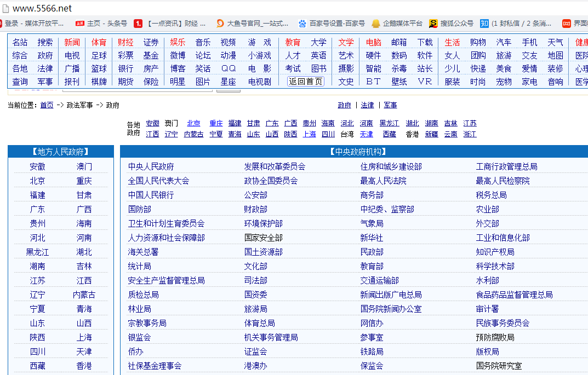Click the 界面 bookmark icon at far right
This screenshot has width=588, height=375.
(567, 24)
